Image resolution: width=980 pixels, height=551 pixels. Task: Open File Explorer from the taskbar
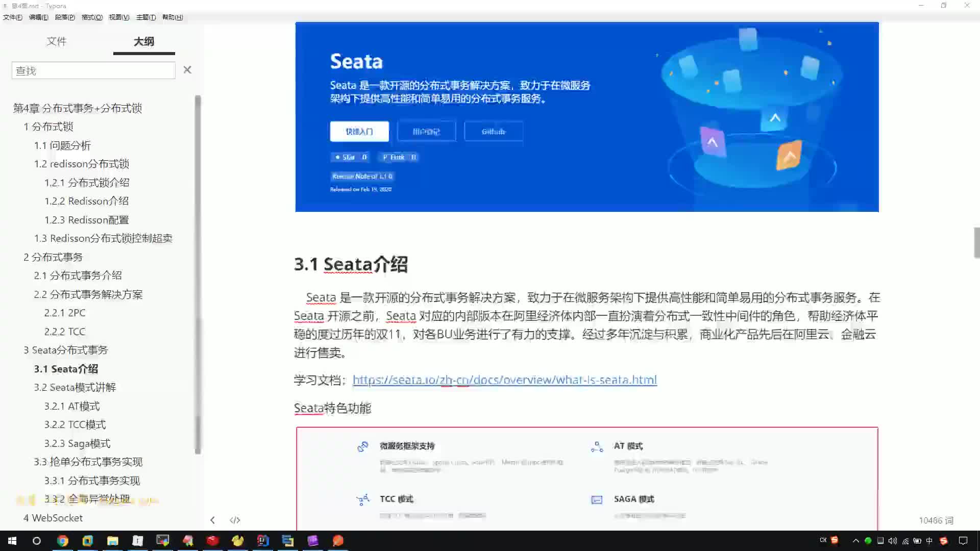pos(112,541)
